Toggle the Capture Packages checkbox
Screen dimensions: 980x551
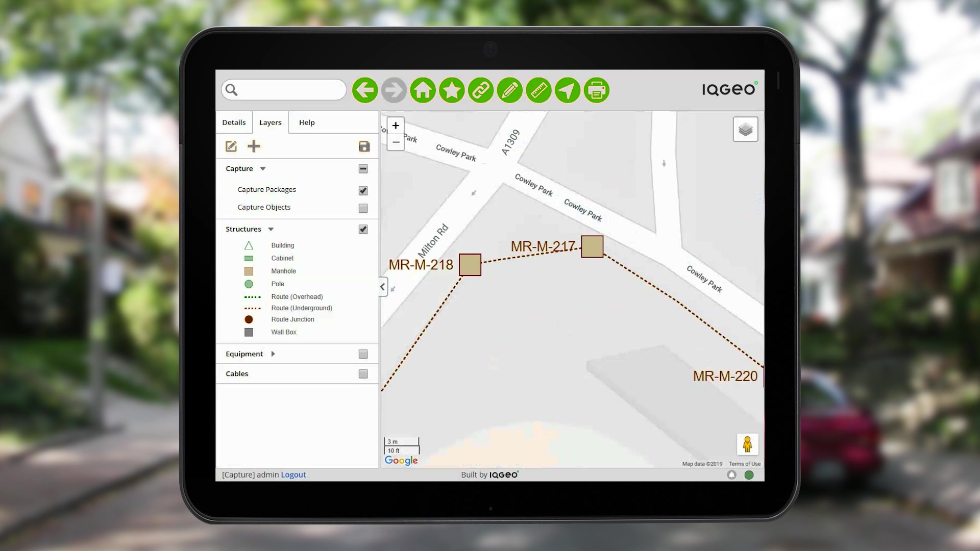pos(363,190)
